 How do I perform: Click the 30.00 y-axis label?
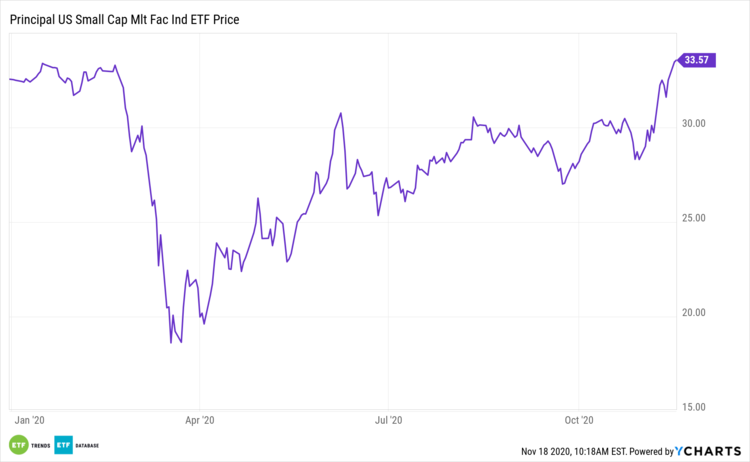[x=694, y=124]
